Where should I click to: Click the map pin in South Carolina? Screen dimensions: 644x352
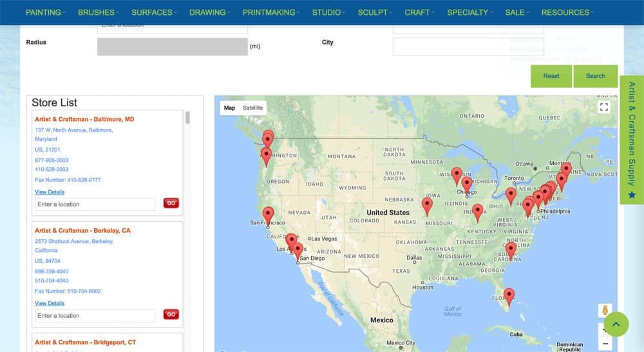[x=511, y=251]
